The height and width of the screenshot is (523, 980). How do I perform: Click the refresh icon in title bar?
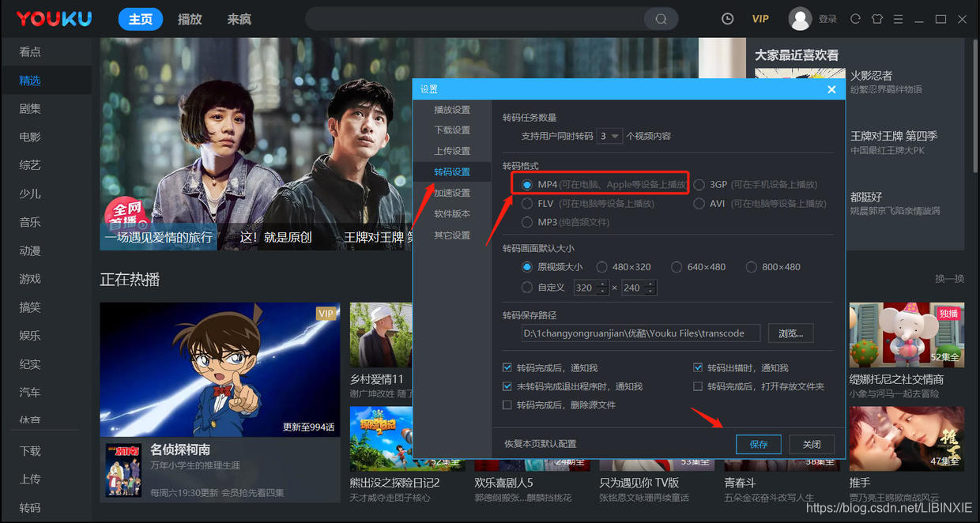[x=855, y=18]
